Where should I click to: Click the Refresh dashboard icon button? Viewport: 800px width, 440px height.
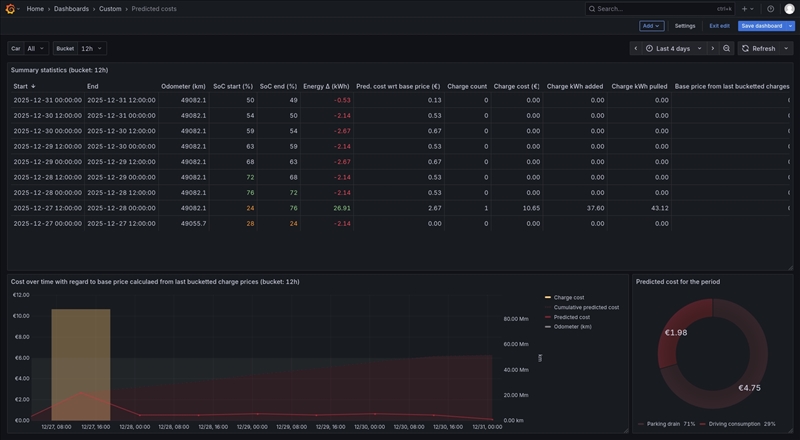(759, 48)
